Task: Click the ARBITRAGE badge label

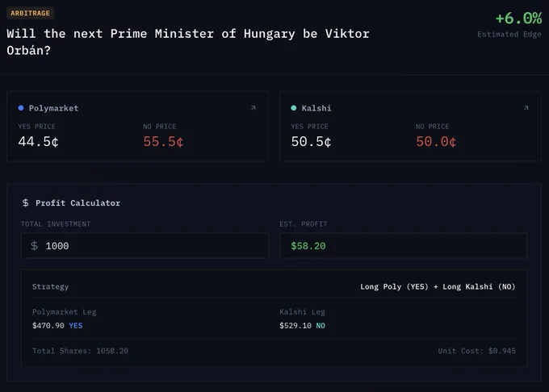Action: coord(30,13)
